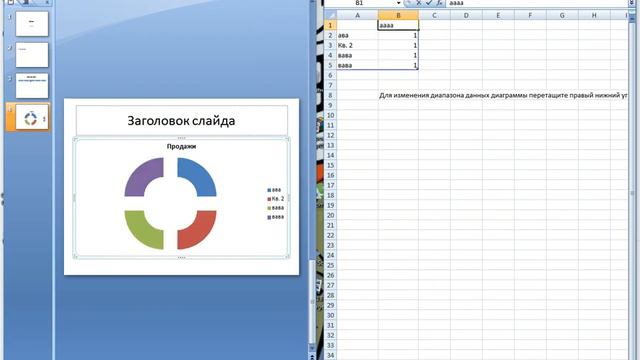Click cell A3 containing 'Кв. 2'
This screenshot has width=640, height=360.
click(x=357, y=45)
